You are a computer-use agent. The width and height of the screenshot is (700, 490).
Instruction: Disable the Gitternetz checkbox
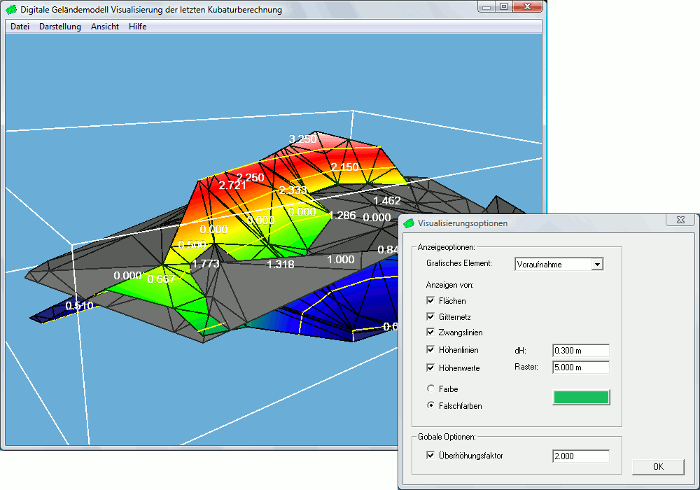[430, 316]
